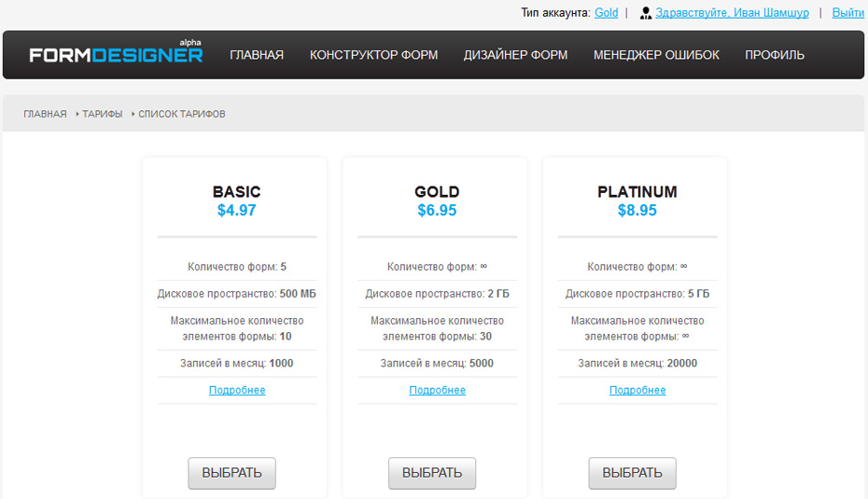Click the ТАРИФЫ breadcrumb
Viewport: 868px width, 499px height.
[x=102, y=114]
